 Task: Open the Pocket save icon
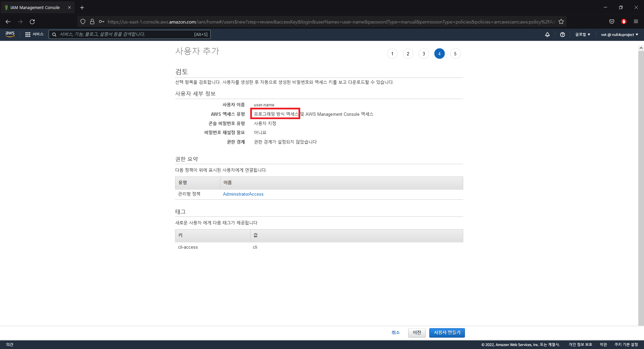click(x=612, y=22)
